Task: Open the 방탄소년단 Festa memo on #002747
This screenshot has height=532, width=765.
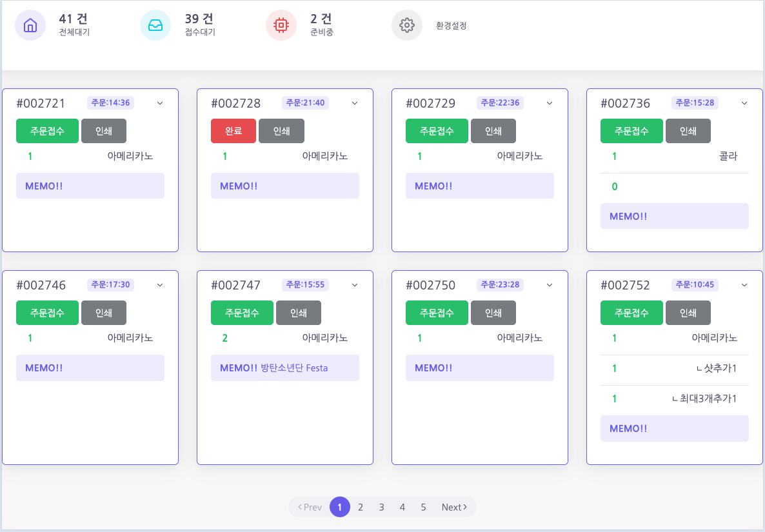Action: [285, 368]
